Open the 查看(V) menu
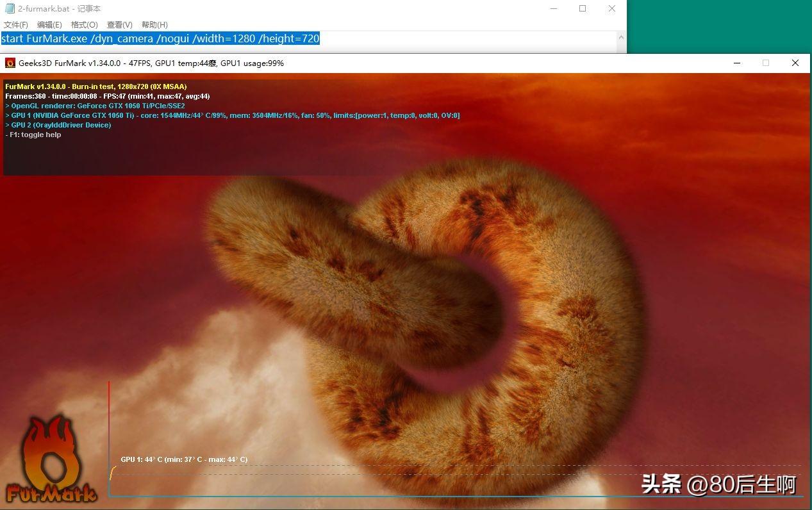Viewport: 812px width, 510px height. (120, 25)
